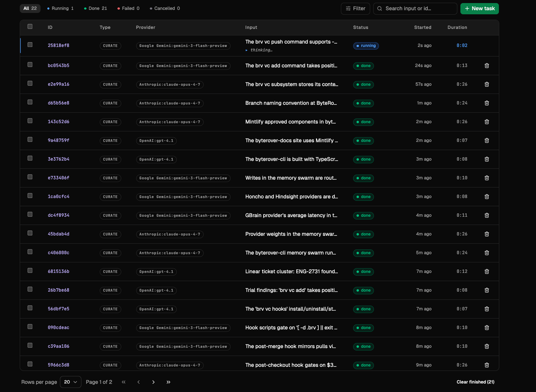Select checkbox for task 6815136b
The image size is (536, 392).
30,271
